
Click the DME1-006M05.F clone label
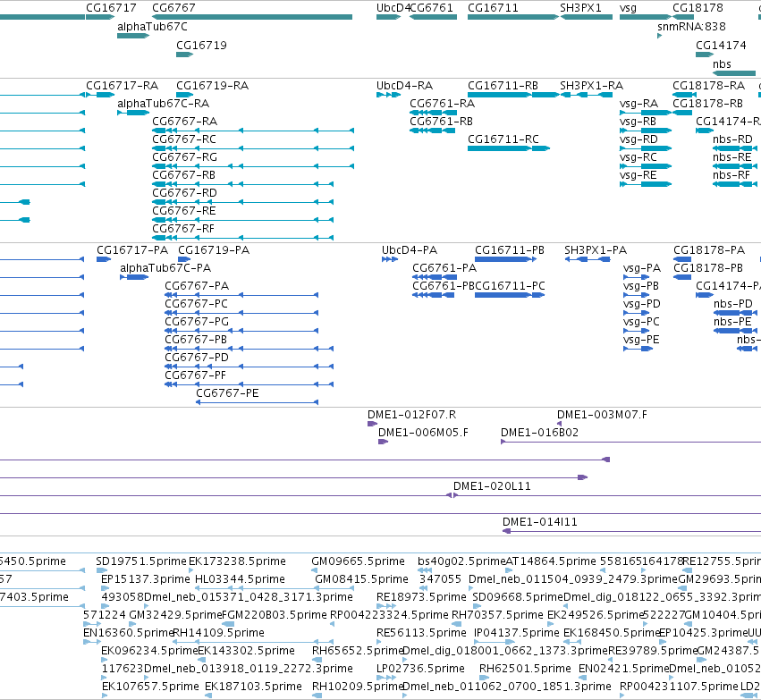click(423, 432)
